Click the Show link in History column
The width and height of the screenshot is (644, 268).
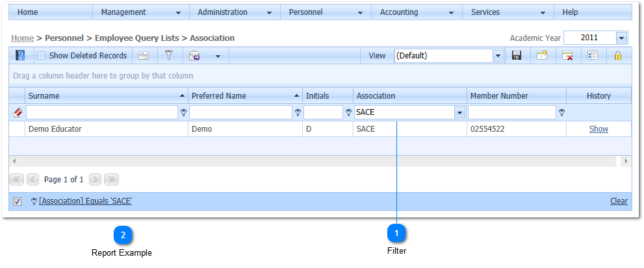click(599, 129)
